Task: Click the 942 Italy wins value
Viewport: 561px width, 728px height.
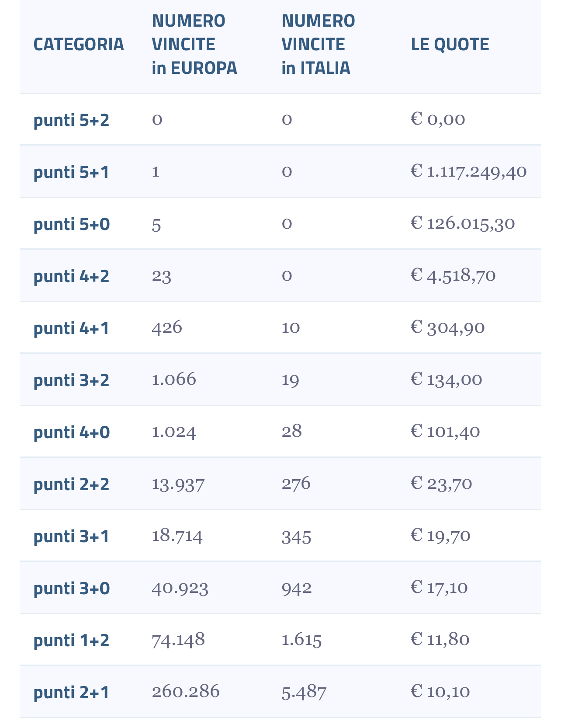Action: coord(297,588)
